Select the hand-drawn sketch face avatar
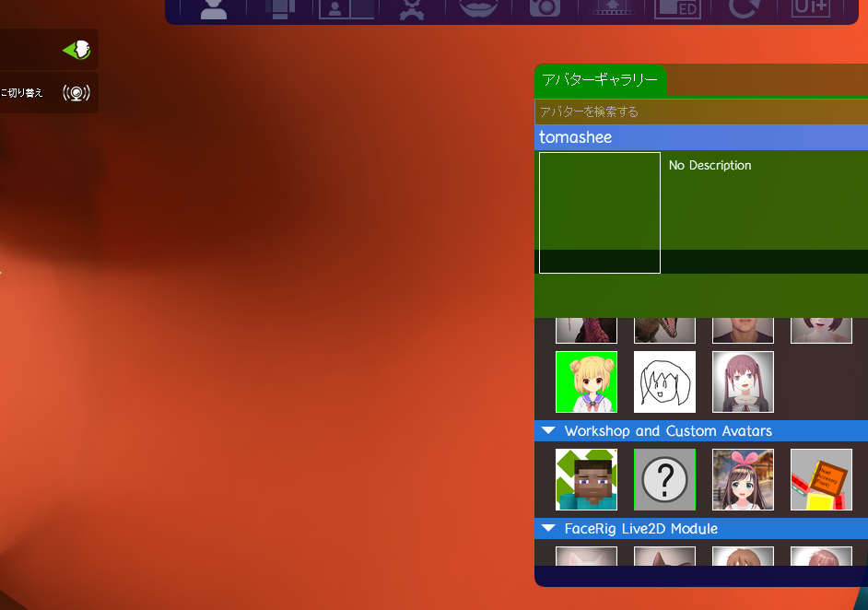Screen dimensions: 868x610 click(664, 382)
